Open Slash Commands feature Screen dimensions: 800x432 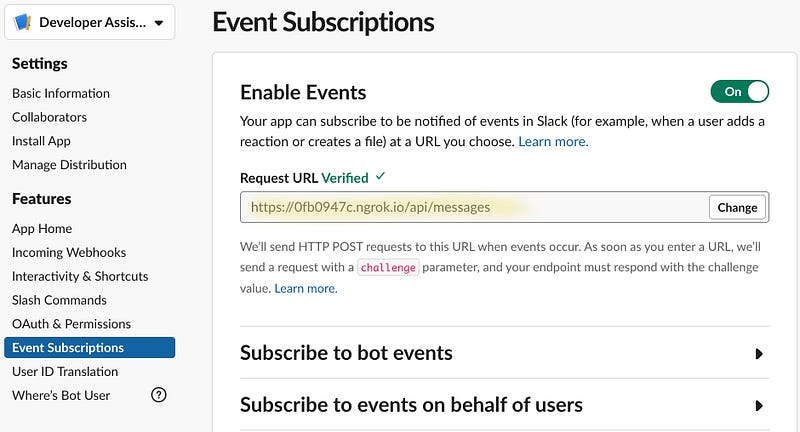click(x=59, y=300)
